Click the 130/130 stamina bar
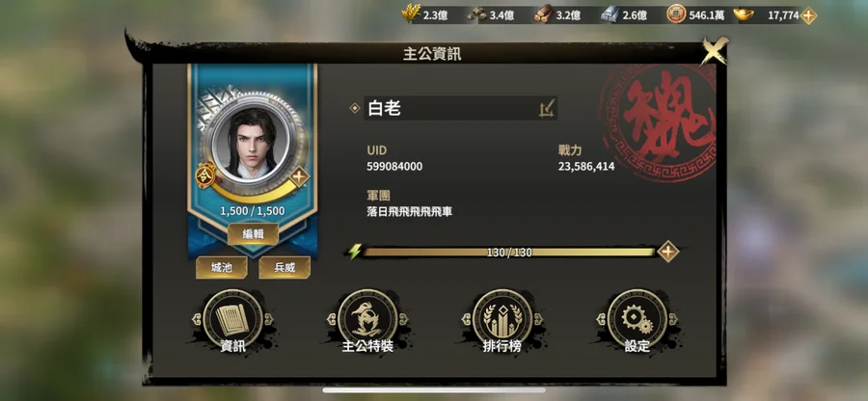 click(x=509, y=253)
